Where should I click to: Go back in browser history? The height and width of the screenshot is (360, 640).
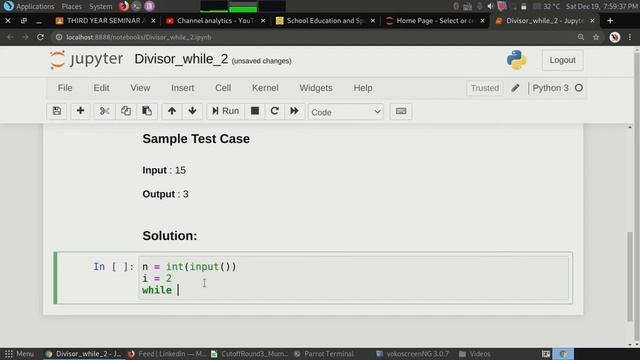coord(10,37)
